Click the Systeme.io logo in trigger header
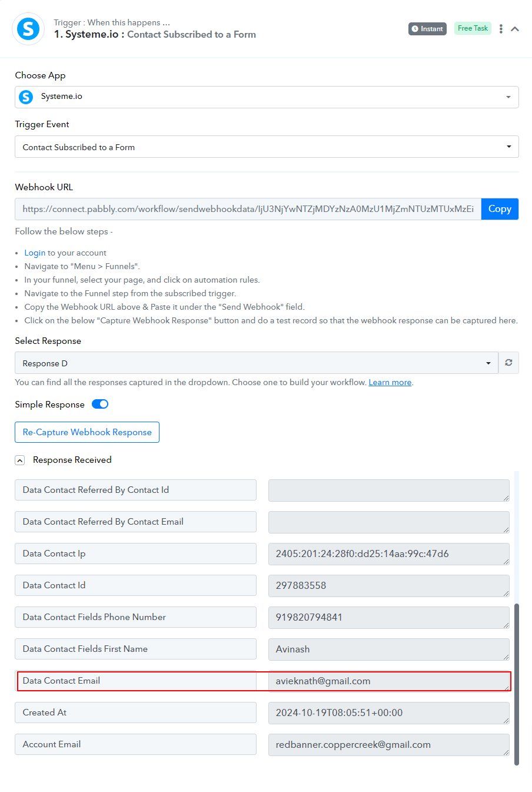532x792 pixels. click(28, 29)
